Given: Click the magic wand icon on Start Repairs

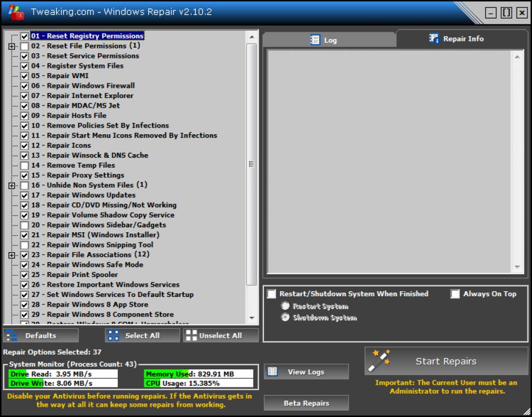Looking at the screenshot, I should pos(380,361).
